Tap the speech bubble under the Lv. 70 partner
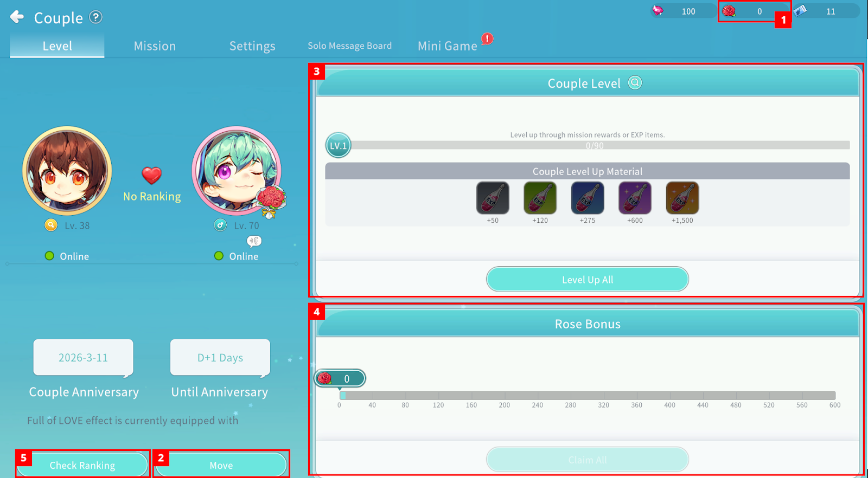Viewport: 868px width, 478px height. (x=254, y=241)
